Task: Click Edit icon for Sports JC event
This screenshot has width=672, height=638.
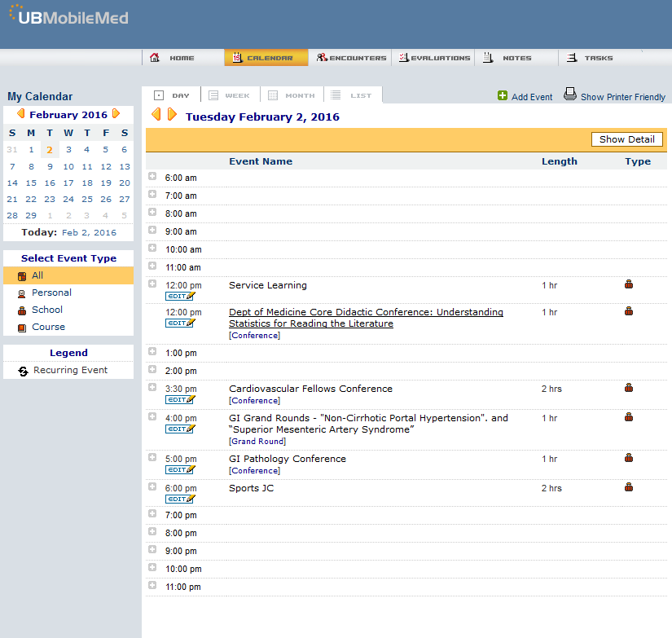Action: click(180, 499)
